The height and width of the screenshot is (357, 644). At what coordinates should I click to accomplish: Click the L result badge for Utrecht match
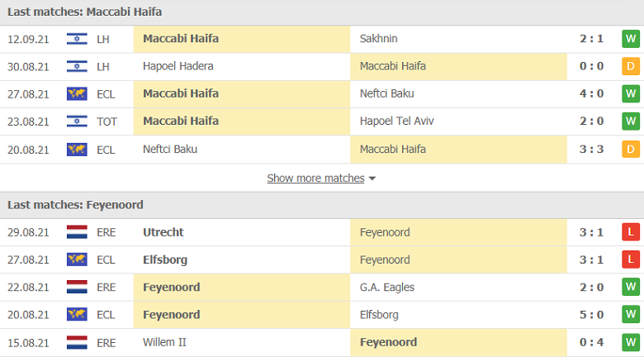631,232
